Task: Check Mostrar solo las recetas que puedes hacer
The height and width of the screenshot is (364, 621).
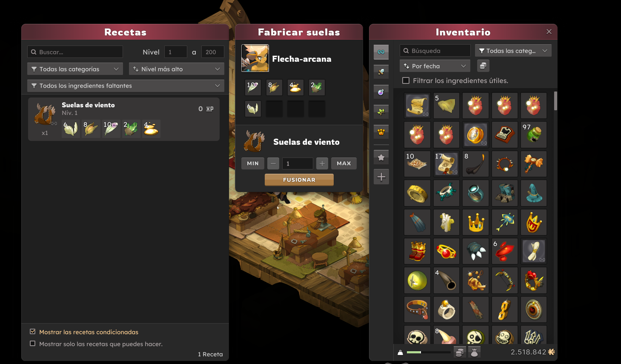Action: tap(32, 344)
